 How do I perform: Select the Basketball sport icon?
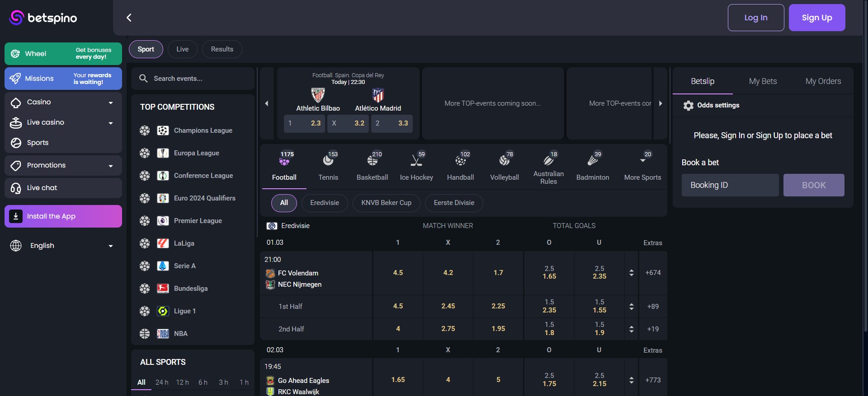coord(373,166)
